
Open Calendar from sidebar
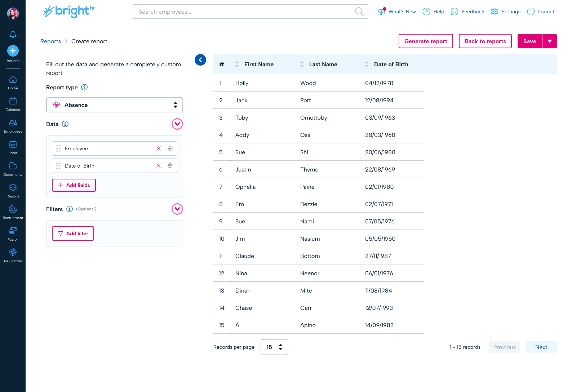tap(13, 104)
